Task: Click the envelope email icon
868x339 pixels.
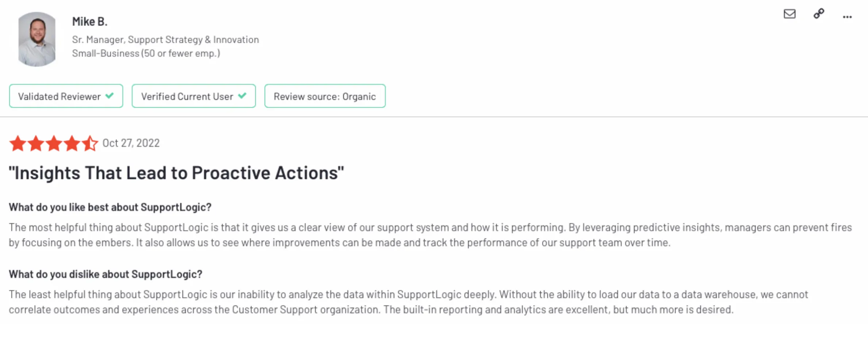Action: coord(790,14)
